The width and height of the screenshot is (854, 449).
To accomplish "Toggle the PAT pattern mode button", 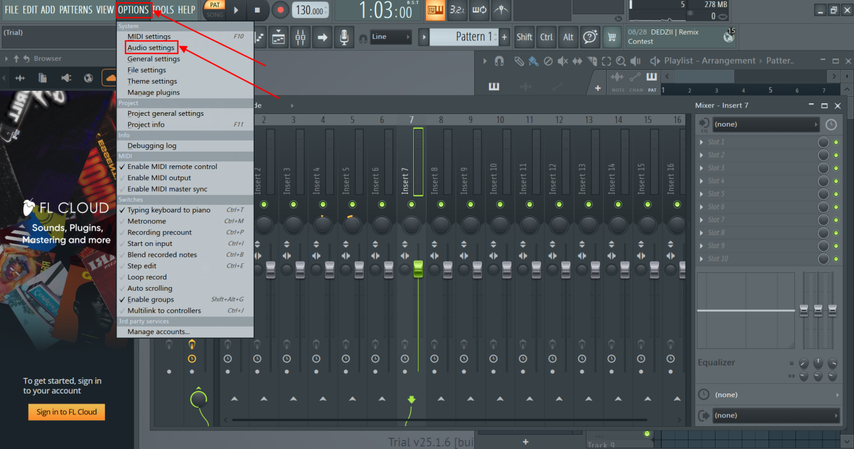I will pos(215,5).
